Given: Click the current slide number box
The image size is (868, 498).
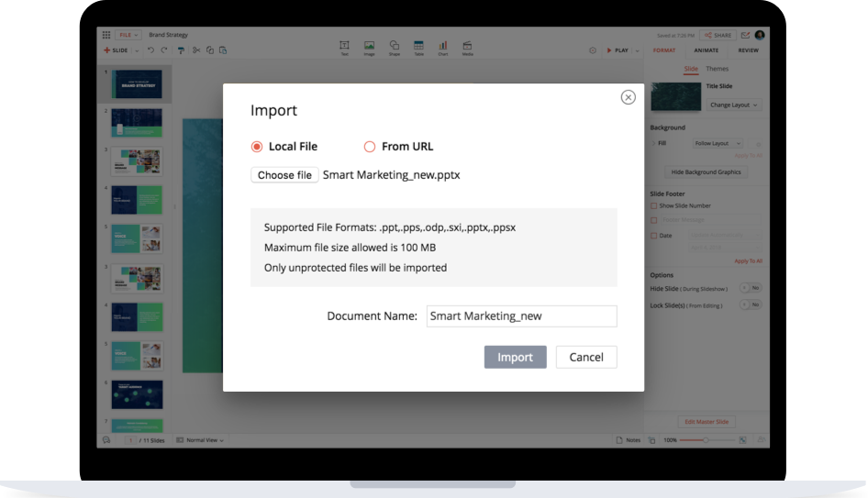Looking at the screenshot, I should point(130,440).
